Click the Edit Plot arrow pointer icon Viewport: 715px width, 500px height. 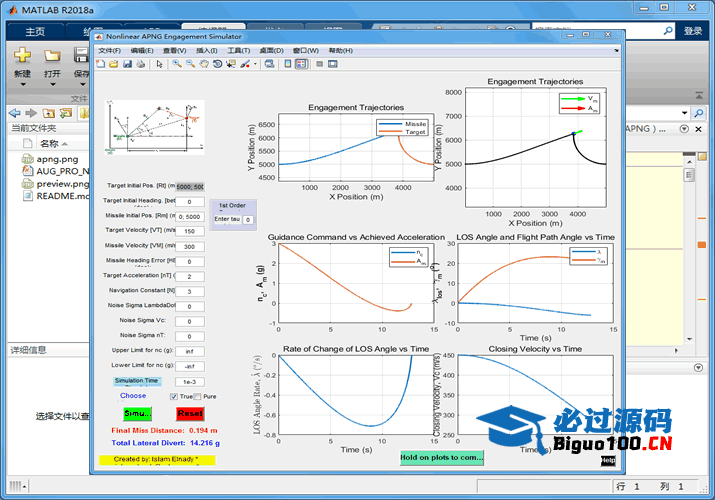pos(160,64)
